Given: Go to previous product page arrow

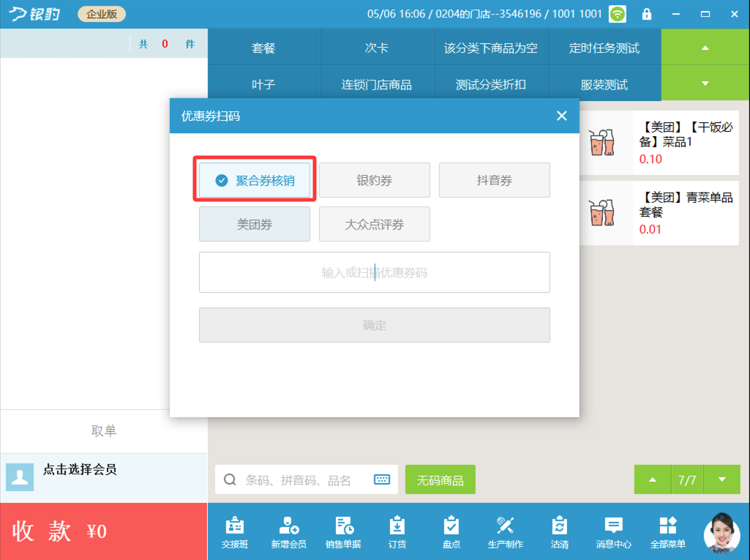Looking at the screenshot, I should pyautogui.click(x=653, y=479).
